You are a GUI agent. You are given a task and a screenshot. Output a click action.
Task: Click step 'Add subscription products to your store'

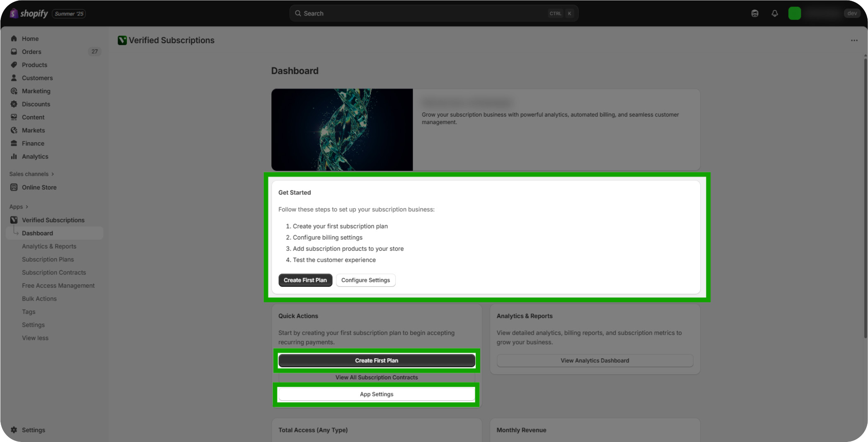tap(348, 248)
